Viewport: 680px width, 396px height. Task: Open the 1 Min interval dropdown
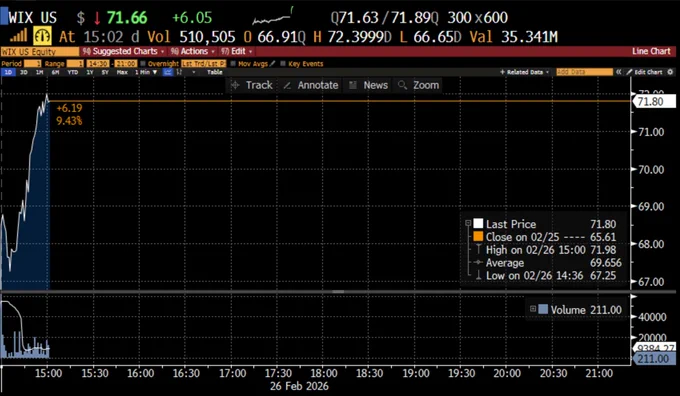click(146, 72)
